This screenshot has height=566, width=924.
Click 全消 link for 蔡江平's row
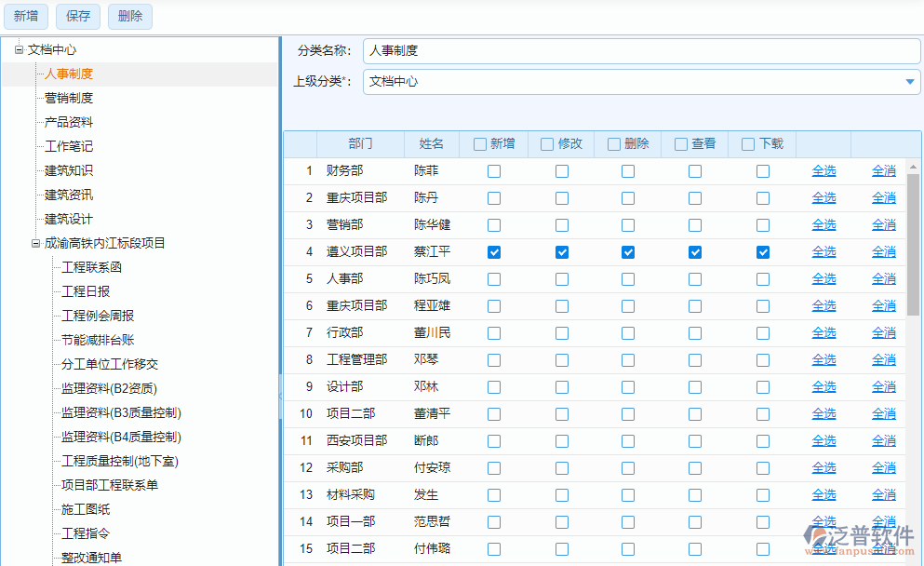(x=883, y=252)
